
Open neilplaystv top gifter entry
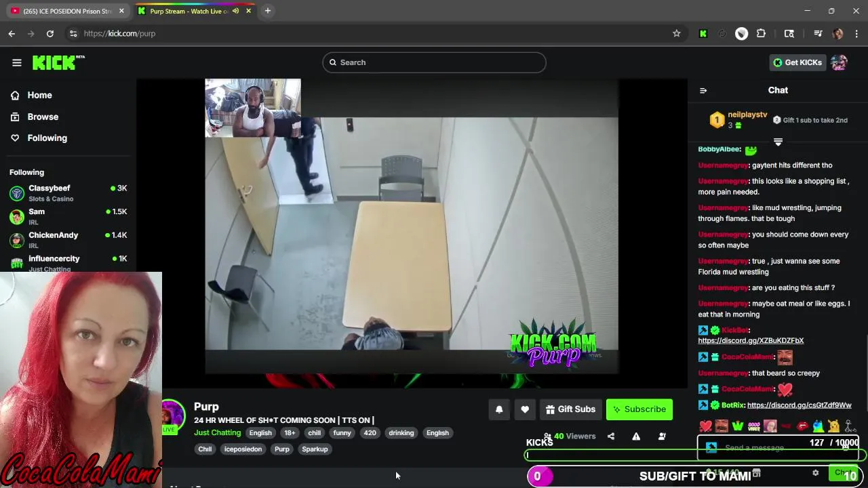click(x=738, y=120)
